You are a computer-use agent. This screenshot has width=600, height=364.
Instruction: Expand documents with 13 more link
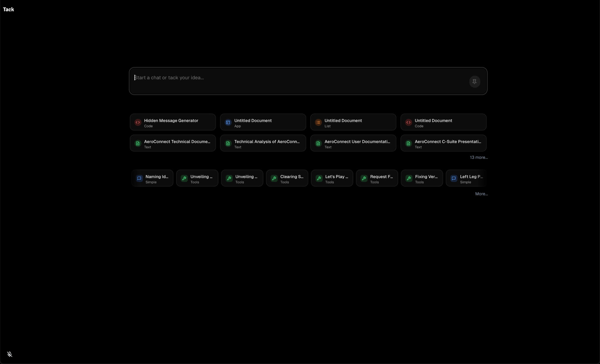(478, 157)
